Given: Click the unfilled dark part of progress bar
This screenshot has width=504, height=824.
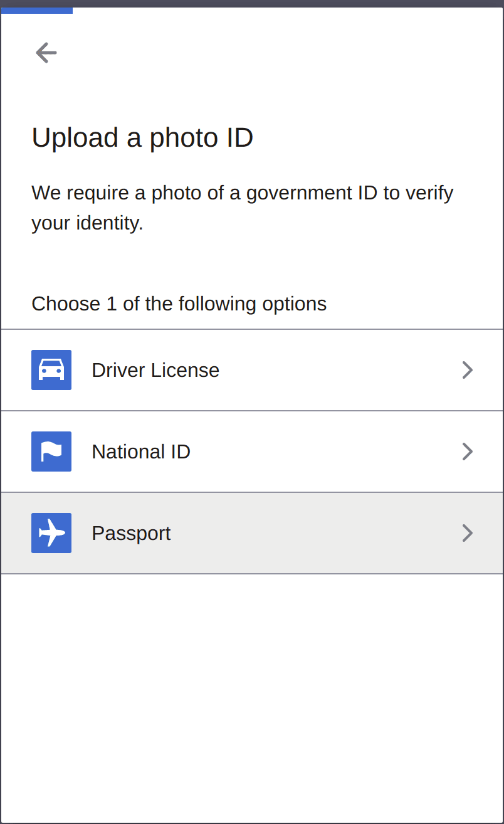Looking at the screenshot, I should pos(252,3).
